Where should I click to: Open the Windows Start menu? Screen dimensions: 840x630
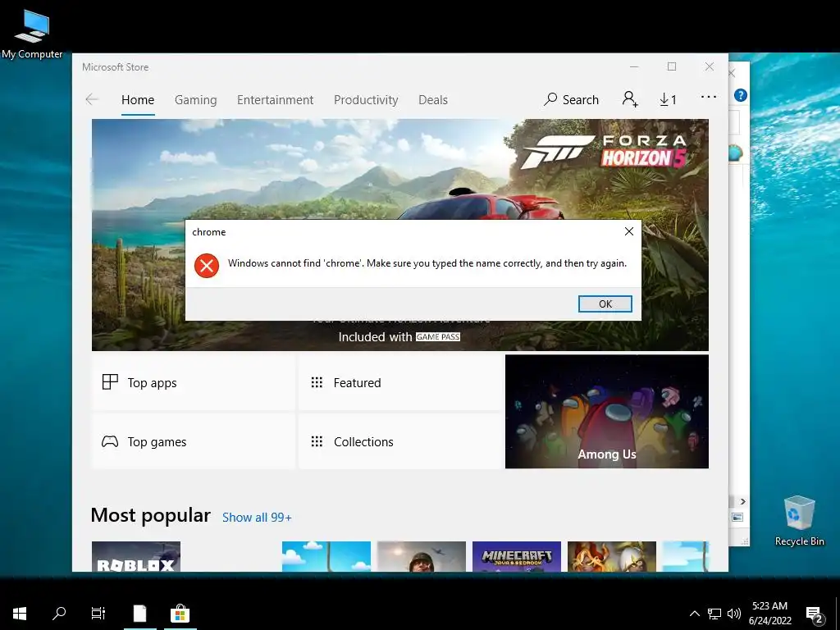[x=20, y=614]
